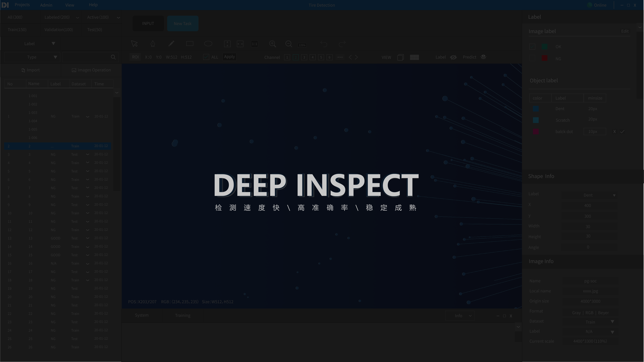Click the undo arrow
This screenshot has width=644, height=362.
click(x=324, y=44)
